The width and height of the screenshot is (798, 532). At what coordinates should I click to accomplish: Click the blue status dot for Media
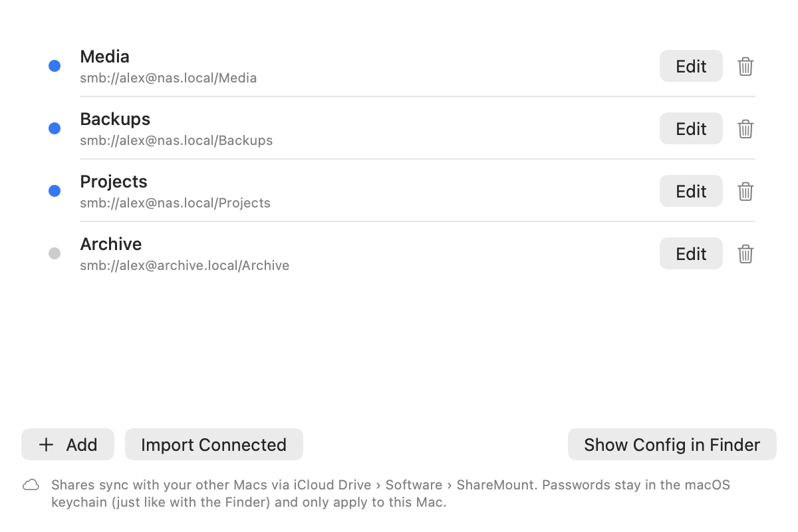[x=55, y=66]
